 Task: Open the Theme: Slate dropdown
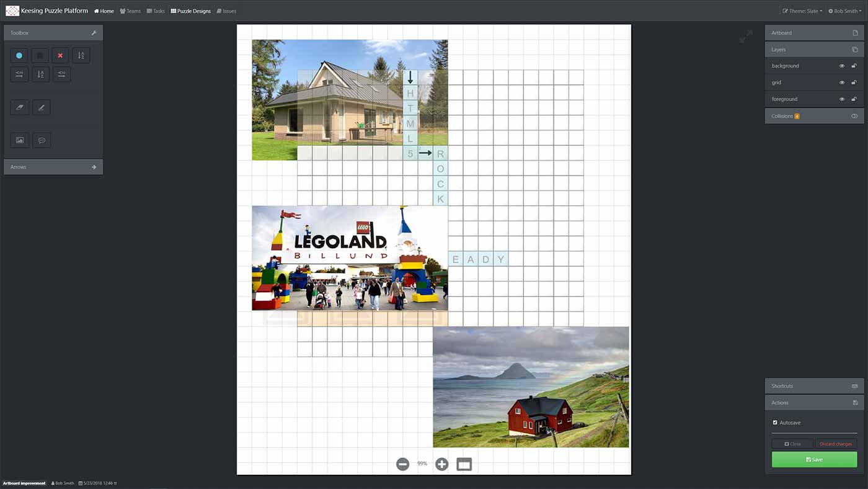[802, 11]
